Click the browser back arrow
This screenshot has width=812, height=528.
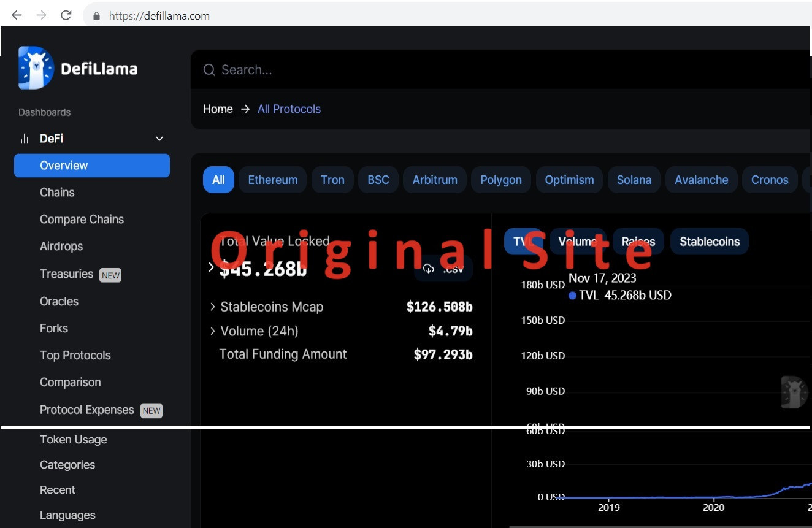[x=17, y=15]
